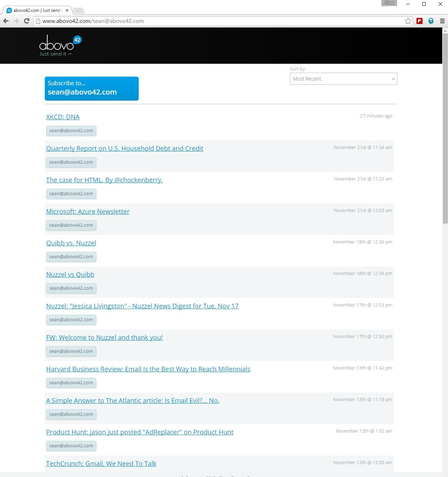Go back using the browser back arrow
Viewport: 448px width, 477px height.
[x=6, y=21]
